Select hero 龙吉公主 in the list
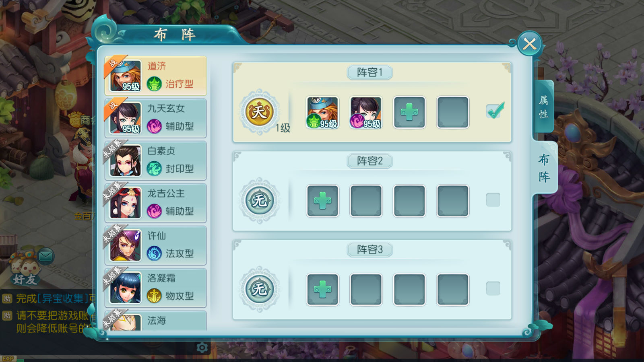The height and width of the screenshot is (362, 644). pos(155,203)
